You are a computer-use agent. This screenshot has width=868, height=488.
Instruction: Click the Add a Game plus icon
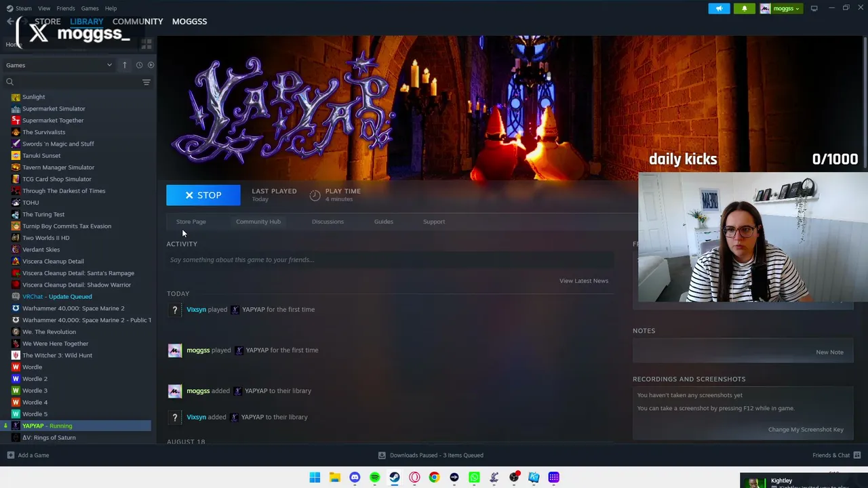click(x=10, y=455)
